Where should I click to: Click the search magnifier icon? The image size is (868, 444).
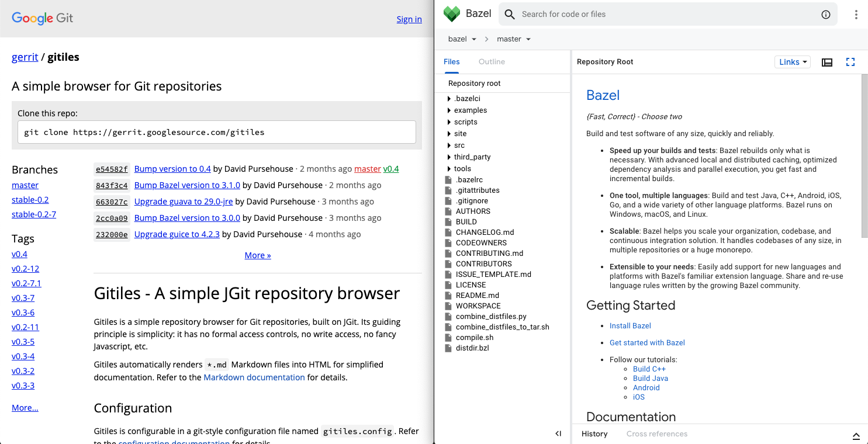(510, 14)
